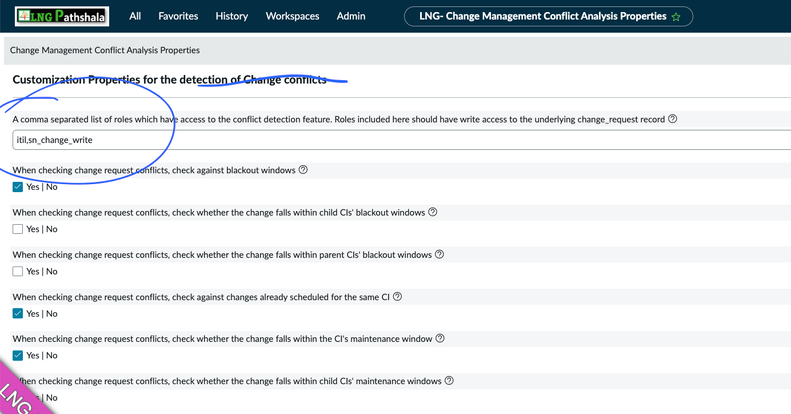Open the History menu
This screenshot has width=791, height=414.
click(x=231, y=16)
